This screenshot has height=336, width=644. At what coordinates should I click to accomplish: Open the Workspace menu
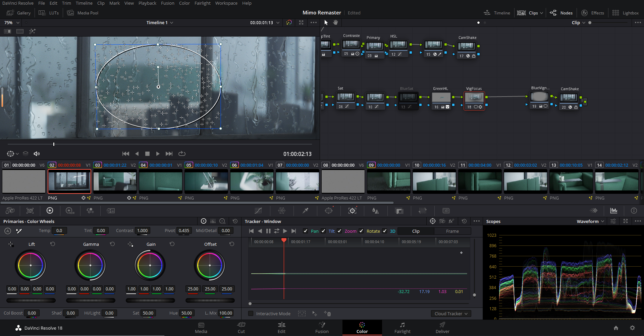coord(226,3)
